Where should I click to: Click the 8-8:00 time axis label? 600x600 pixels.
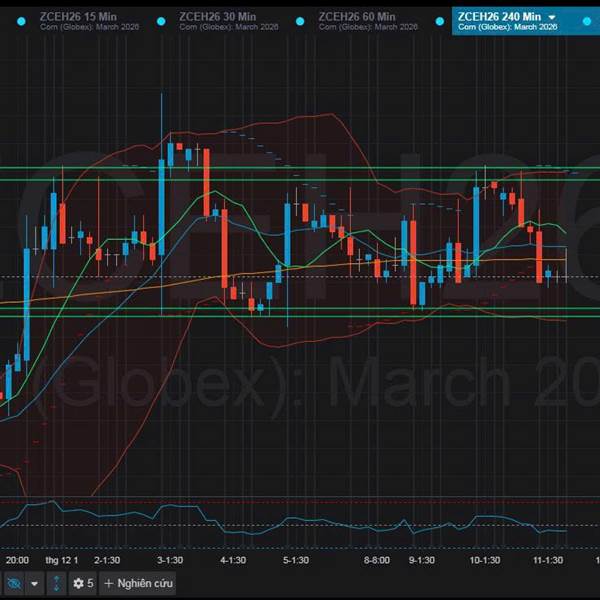tap(377, 560)
